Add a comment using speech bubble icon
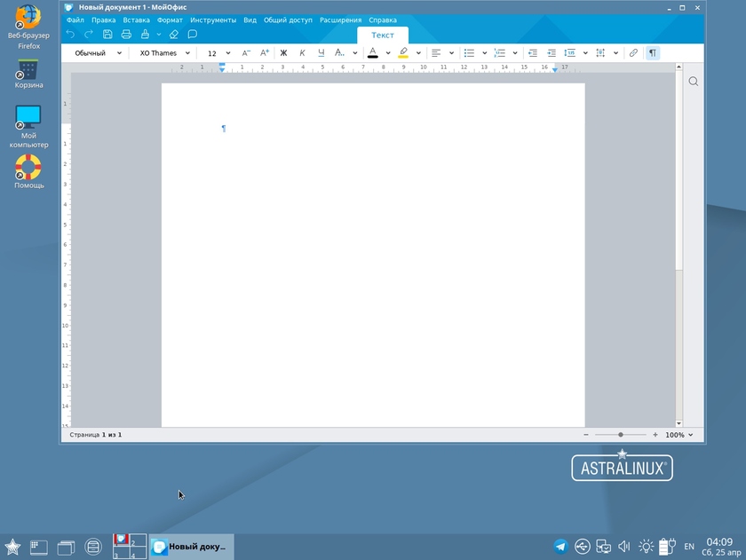This screenshot has height=560, width=746. (x=192, y=35)
